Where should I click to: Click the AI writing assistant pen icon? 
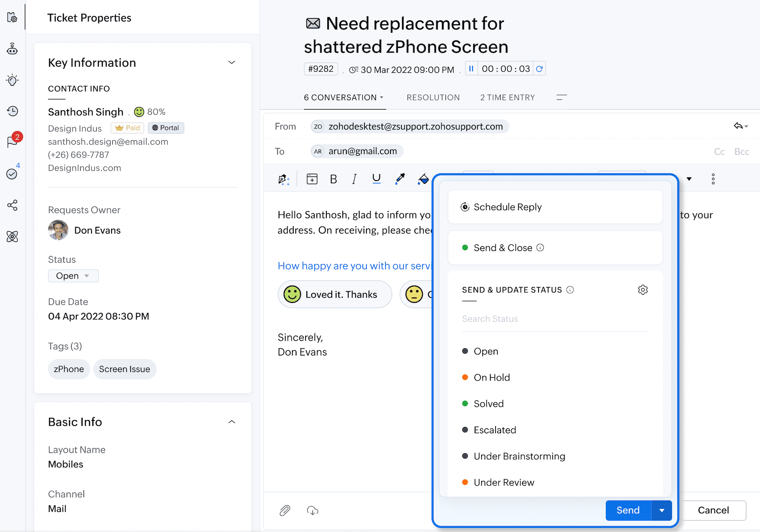tap(284, 179)
